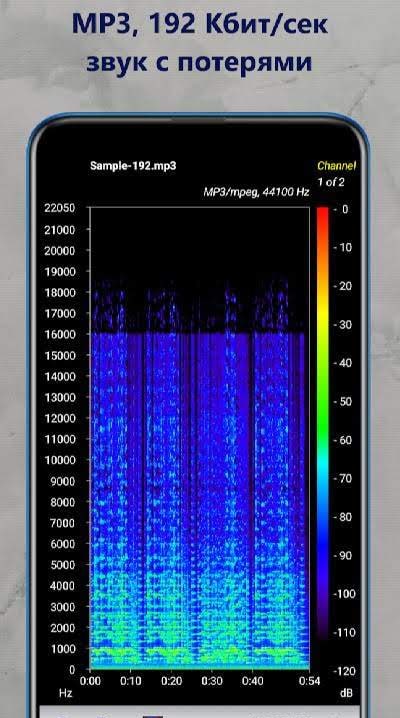Click the 0:54 end time label
400x718 pixels.
tap(309, 681)
